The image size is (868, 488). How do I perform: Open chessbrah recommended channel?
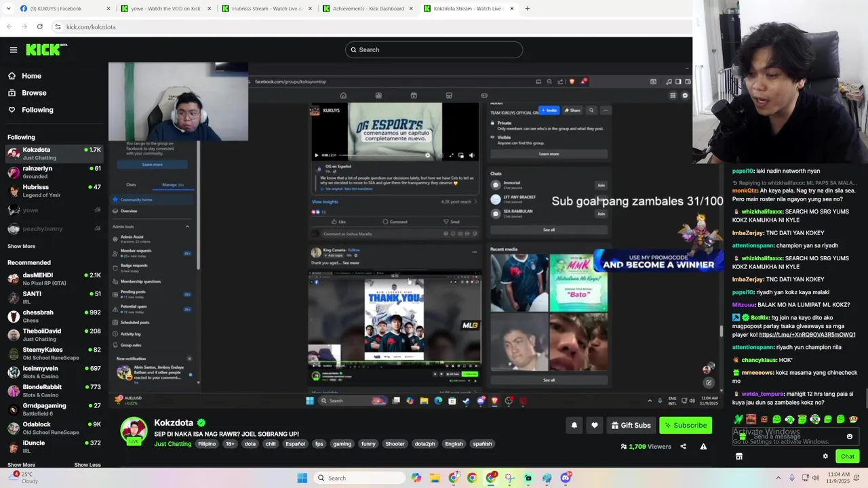(x=54, y=316)
